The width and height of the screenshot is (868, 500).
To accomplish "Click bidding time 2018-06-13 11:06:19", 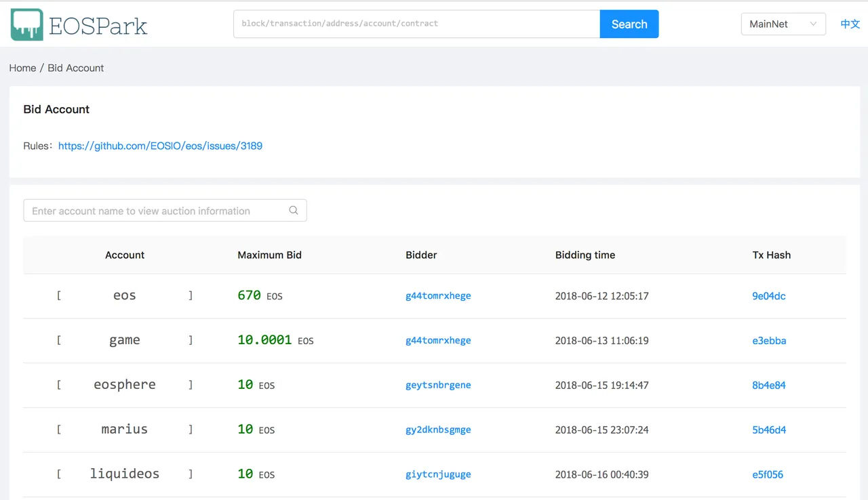I will tap(602, 341).
